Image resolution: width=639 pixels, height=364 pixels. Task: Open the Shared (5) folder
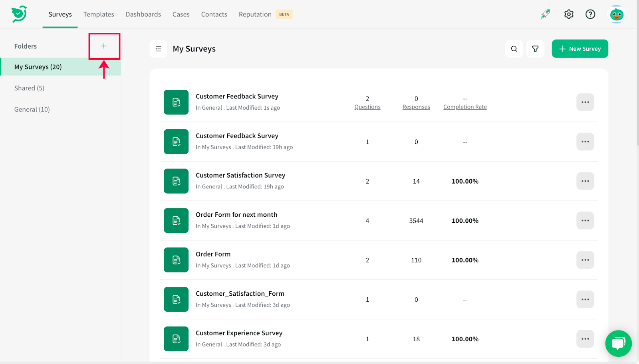pyautogui.click(x=29, y=88)
